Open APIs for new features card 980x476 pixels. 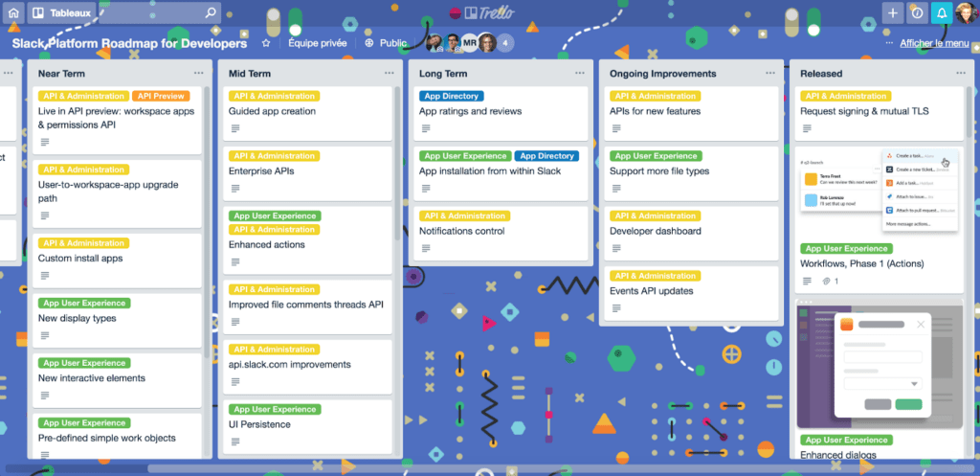(x=691, y=113)
